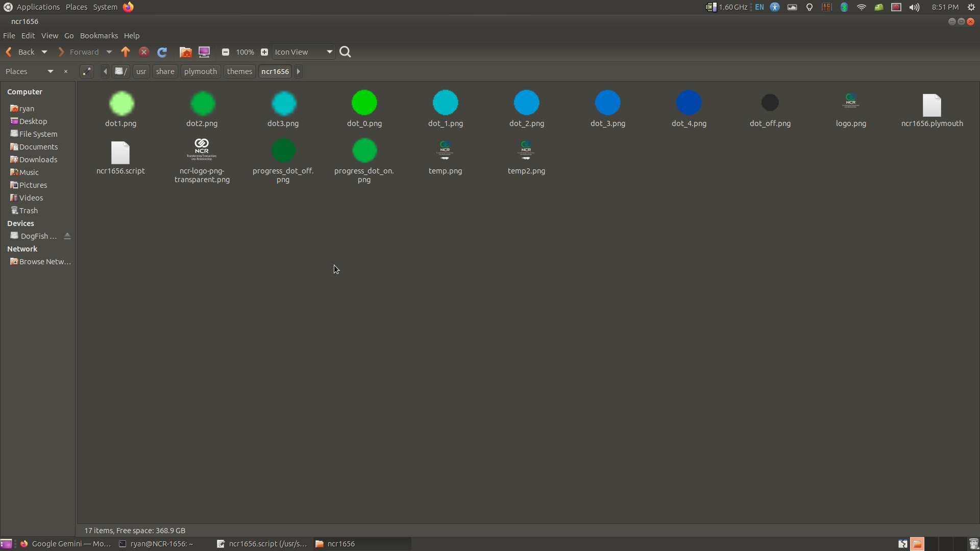Open the Bookmarks menu
Screen dimensions: 980x551
[x=99, y=36]
